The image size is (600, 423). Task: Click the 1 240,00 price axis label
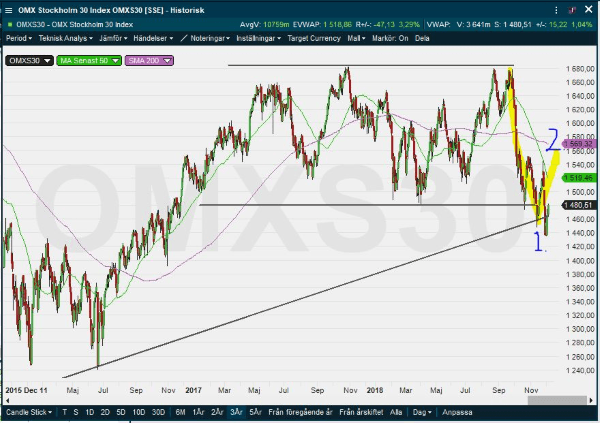(580, 370)
